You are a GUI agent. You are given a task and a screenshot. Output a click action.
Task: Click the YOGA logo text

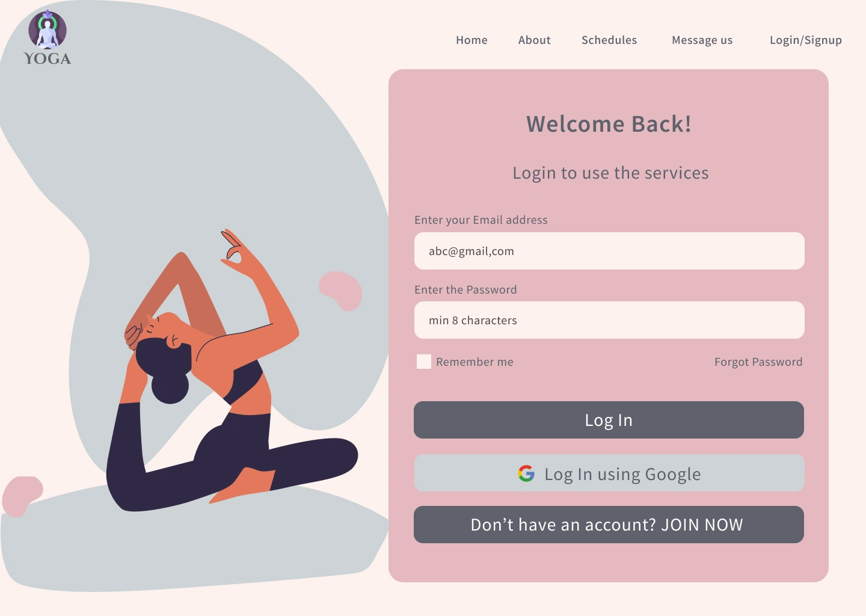pos(48,59)
